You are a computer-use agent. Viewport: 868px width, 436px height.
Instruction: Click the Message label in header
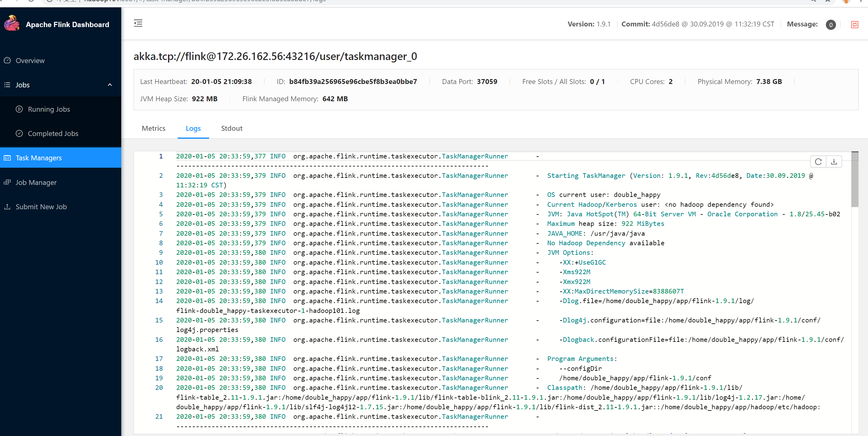tap(802, 24)
